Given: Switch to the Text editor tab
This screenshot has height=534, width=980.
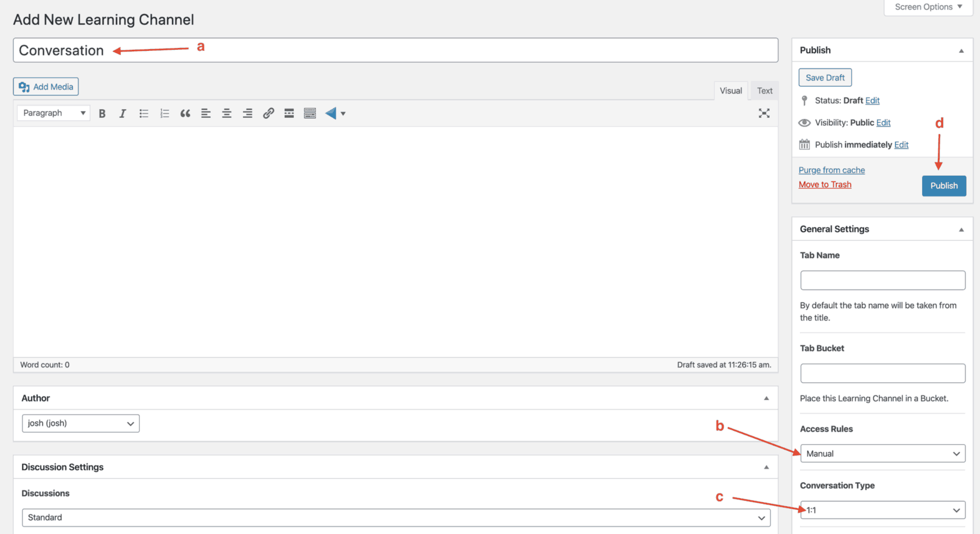Looking at the screenshot, I should (x=765, y=91).
